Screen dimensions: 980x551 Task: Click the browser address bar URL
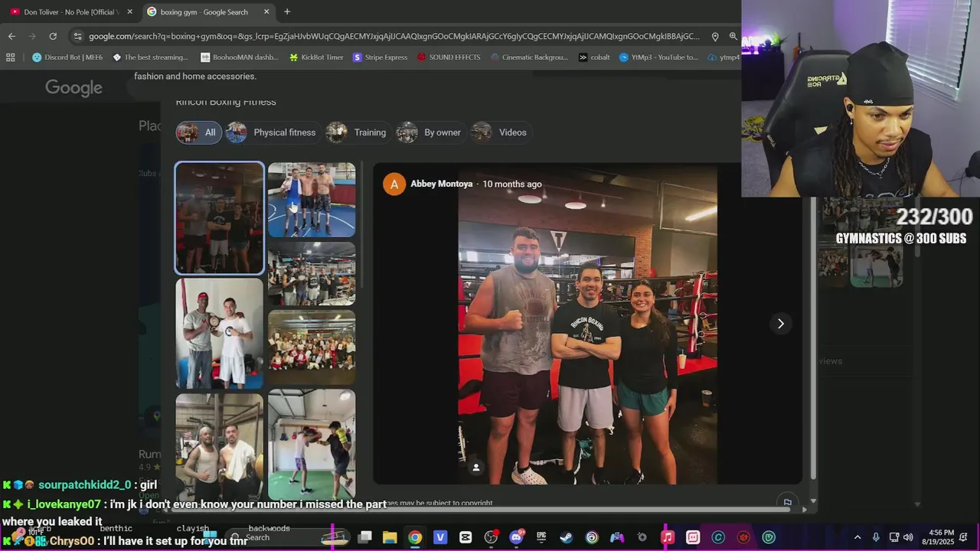click(x=394, y=36)
